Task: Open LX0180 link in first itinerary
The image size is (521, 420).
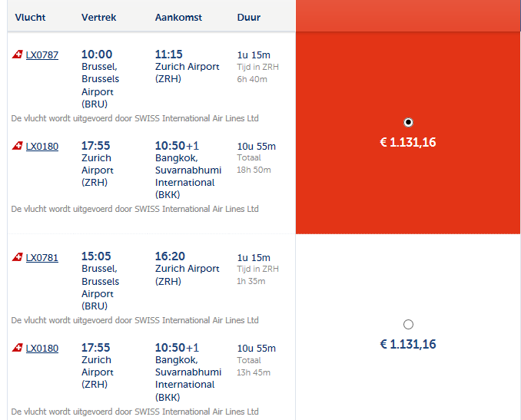Action: pyautogui.click(x=42, y=147)
